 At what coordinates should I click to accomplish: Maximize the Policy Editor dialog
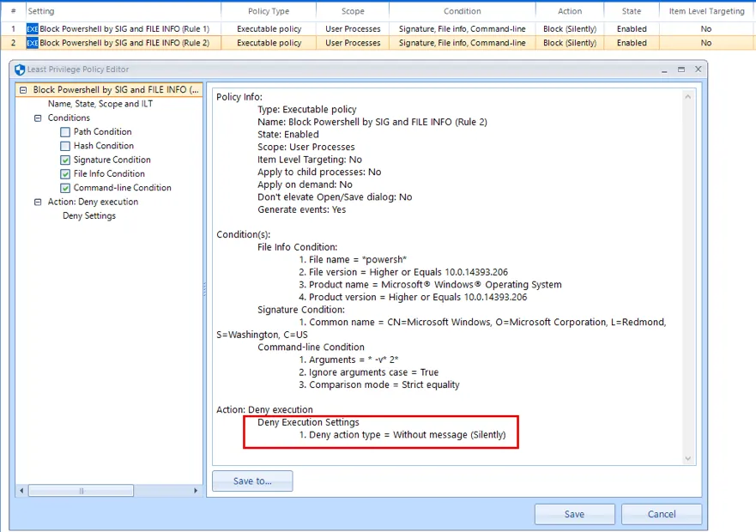pyautogui.click(x=681, y=70)
